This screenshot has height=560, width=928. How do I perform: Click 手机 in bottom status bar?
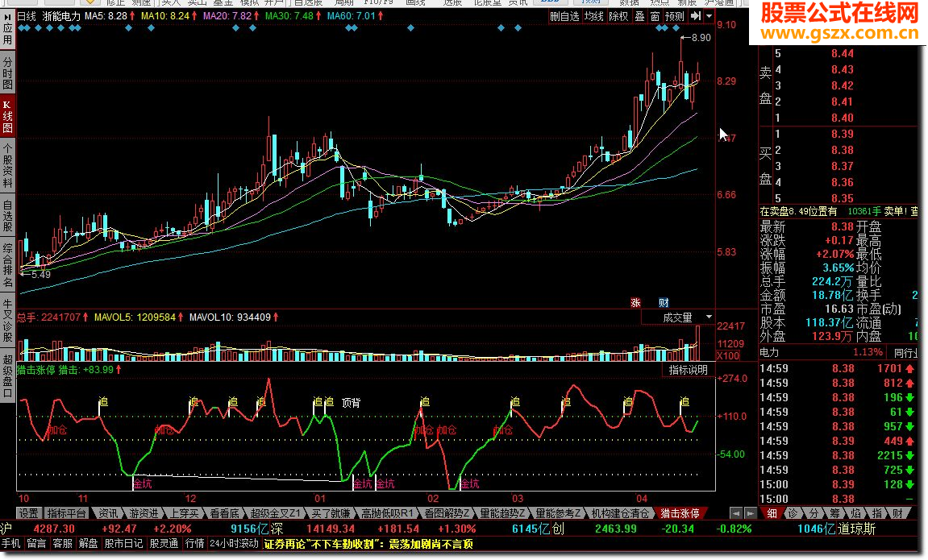tap(10, 543)
